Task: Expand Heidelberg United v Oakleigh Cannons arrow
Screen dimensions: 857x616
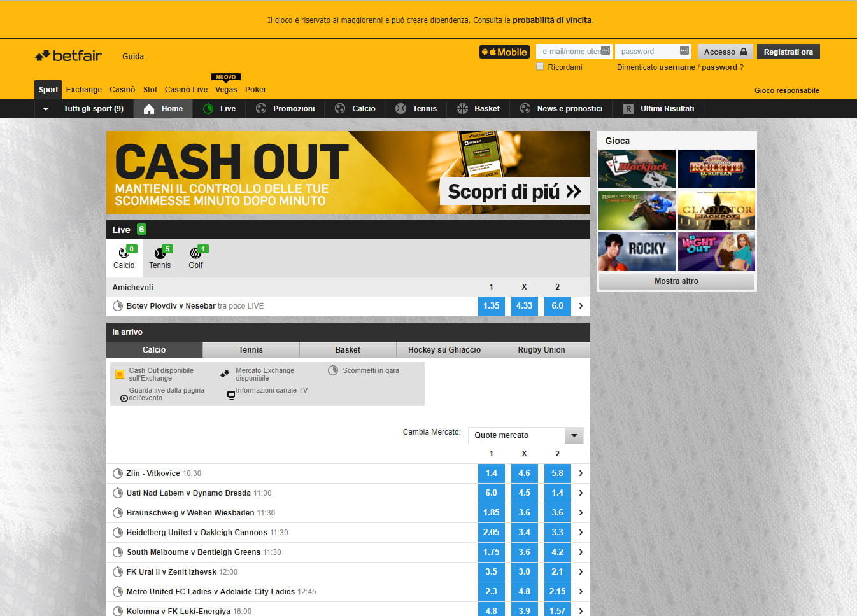Action: tap(581, 533)
